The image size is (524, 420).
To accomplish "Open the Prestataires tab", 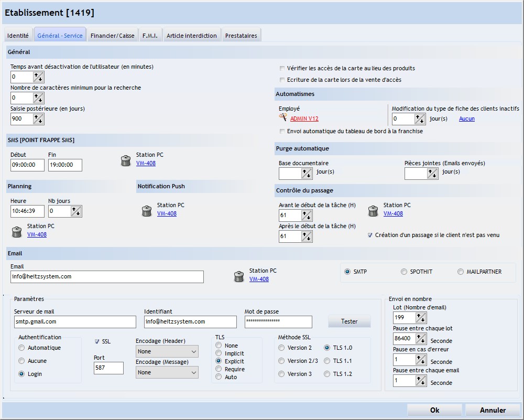I will [241, 36].
